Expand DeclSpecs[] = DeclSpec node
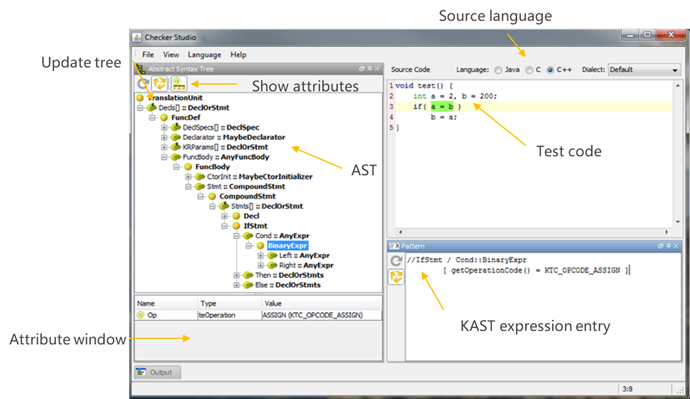690x399 pixels. coord(164,128)
